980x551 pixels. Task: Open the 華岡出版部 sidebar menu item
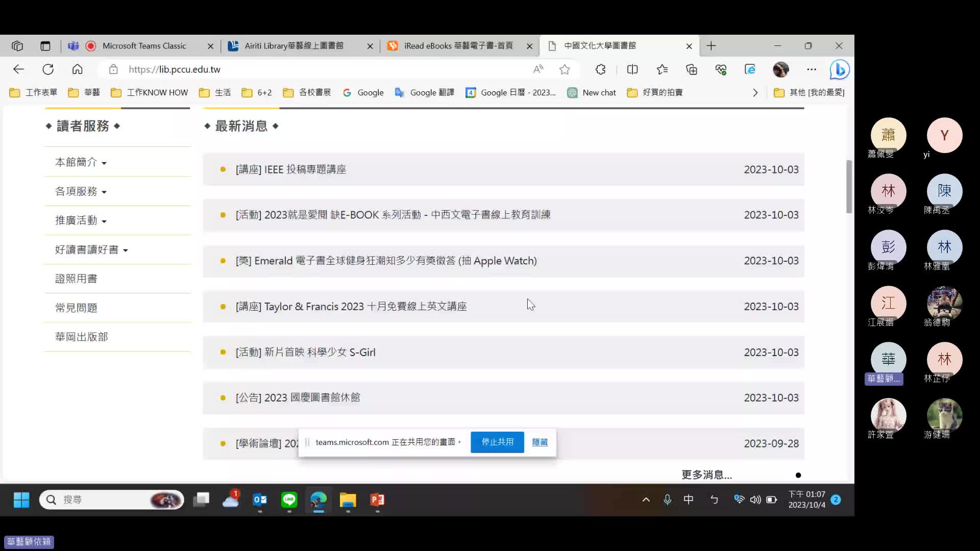pyautogui.click(x=82, y=337)
